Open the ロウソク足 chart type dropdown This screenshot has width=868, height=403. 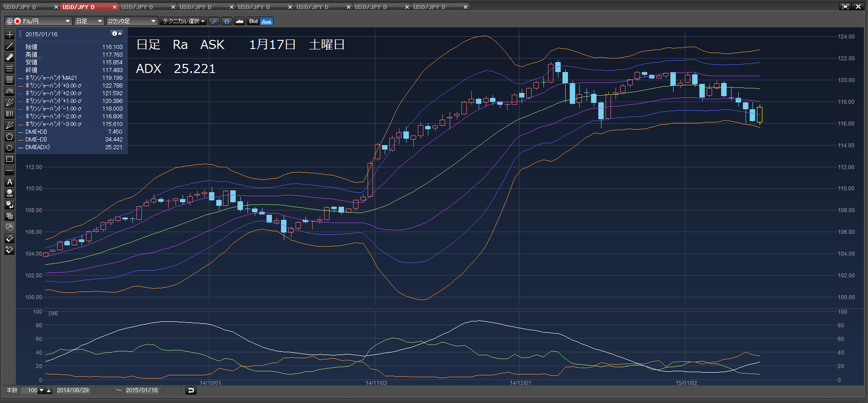click(x=132, y=21)
